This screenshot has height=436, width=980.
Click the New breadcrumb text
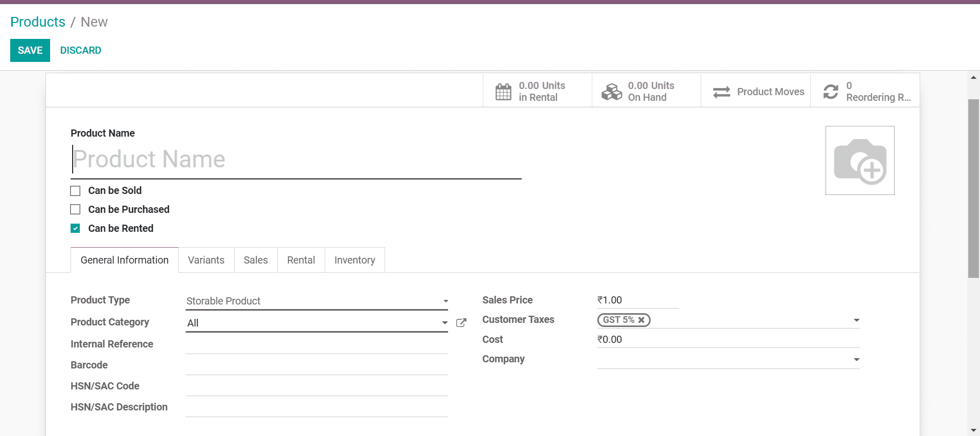(94, 22)
